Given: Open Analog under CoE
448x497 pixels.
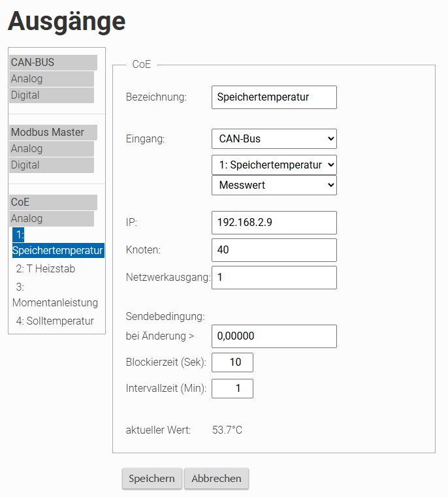Looking at the screenshot, I should click(x=52, y=219).
